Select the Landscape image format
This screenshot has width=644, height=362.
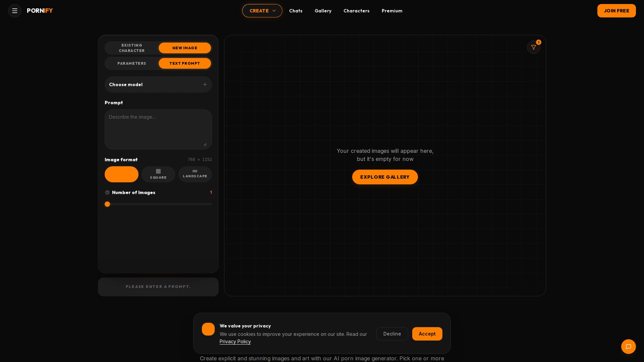195,174
